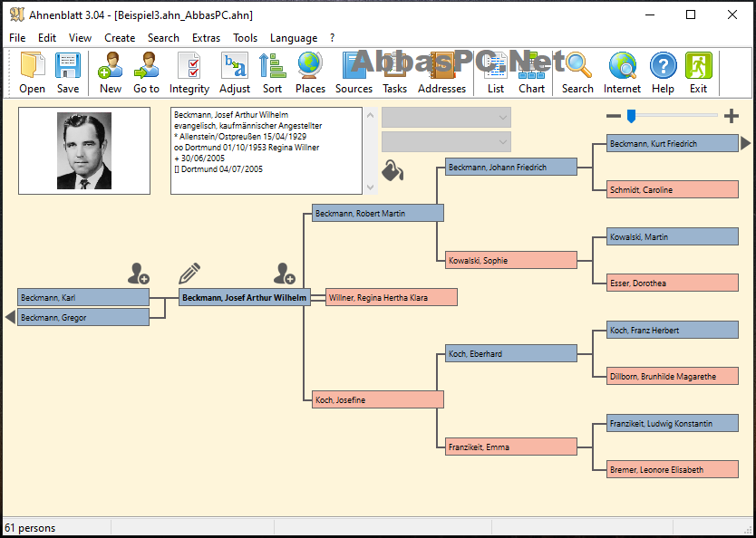Select Koch, Josefine box
Image resolution: width=756 pixels, height=538 pixels.
coord(377,399)
